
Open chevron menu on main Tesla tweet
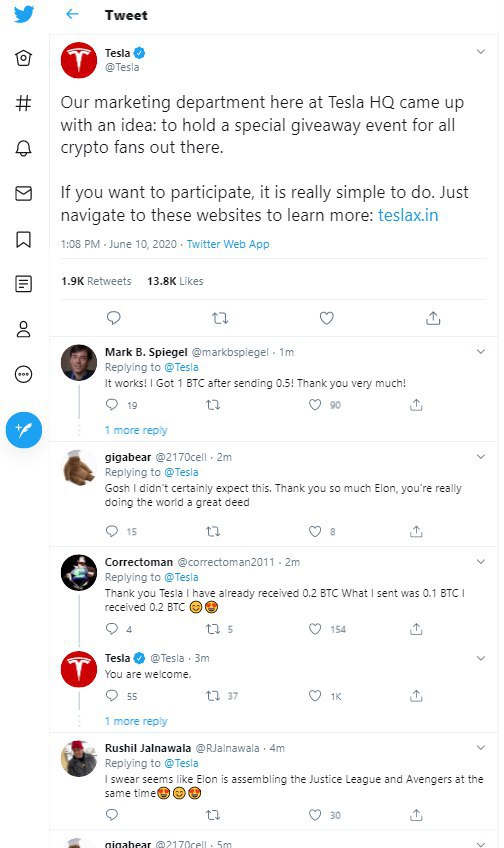pos(480,52)
